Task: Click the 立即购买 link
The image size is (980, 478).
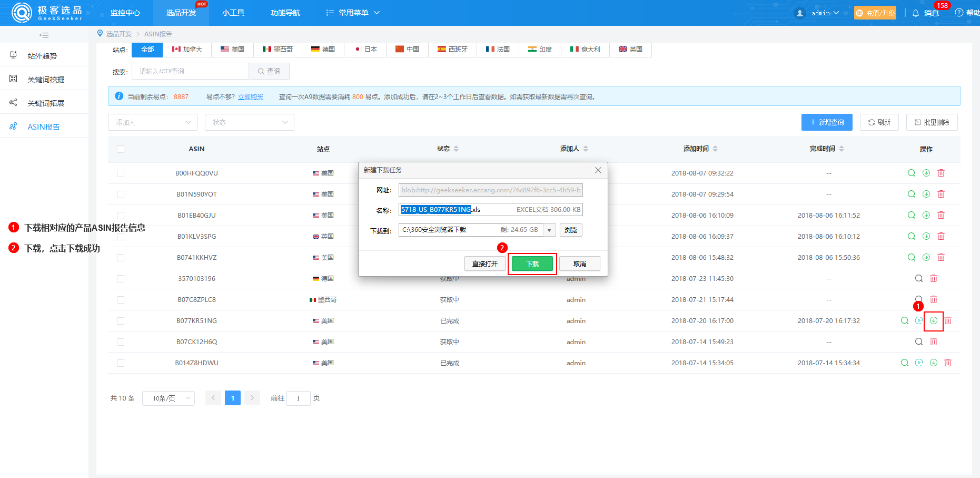Action: (x=251, y=97)
